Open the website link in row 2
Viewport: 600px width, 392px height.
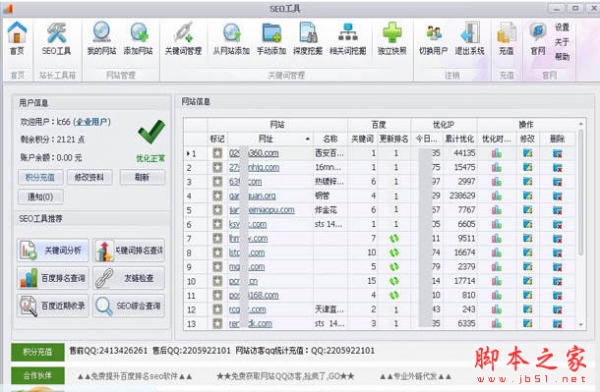tap(254, 167)
